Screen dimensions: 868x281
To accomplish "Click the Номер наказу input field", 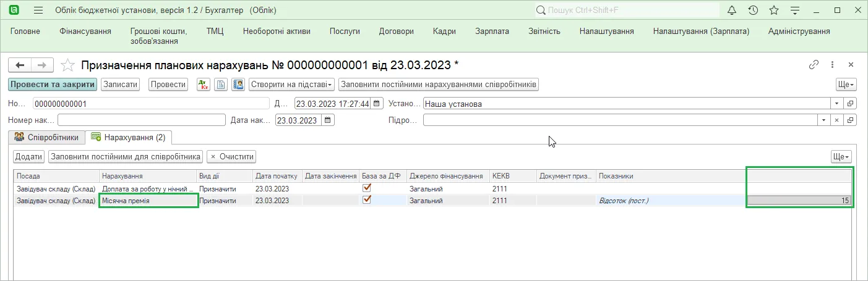I will click(142, 120).
